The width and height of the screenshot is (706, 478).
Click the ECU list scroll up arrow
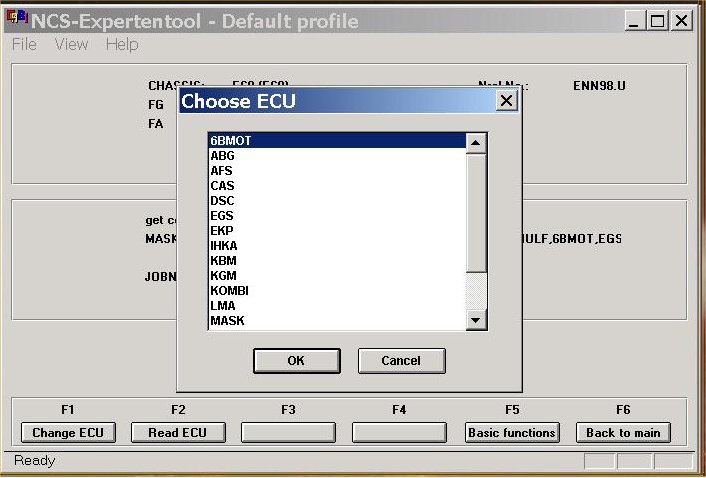tap(476, 144)
